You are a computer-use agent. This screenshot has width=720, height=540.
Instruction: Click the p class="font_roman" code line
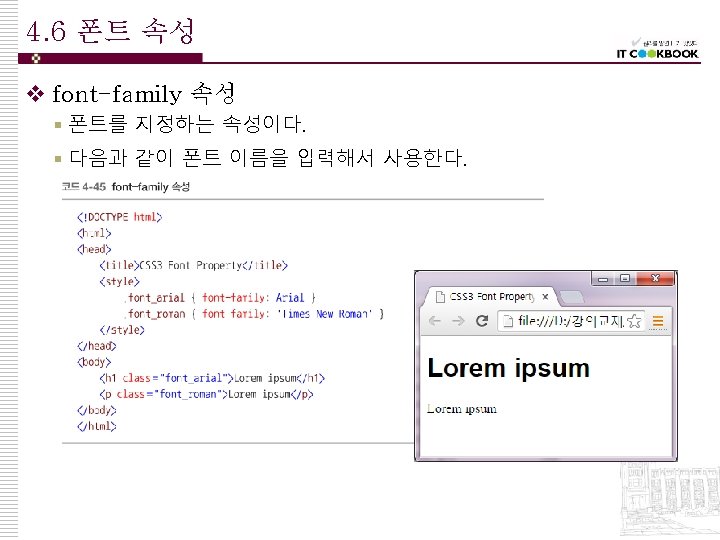click(x=206, y=394)
